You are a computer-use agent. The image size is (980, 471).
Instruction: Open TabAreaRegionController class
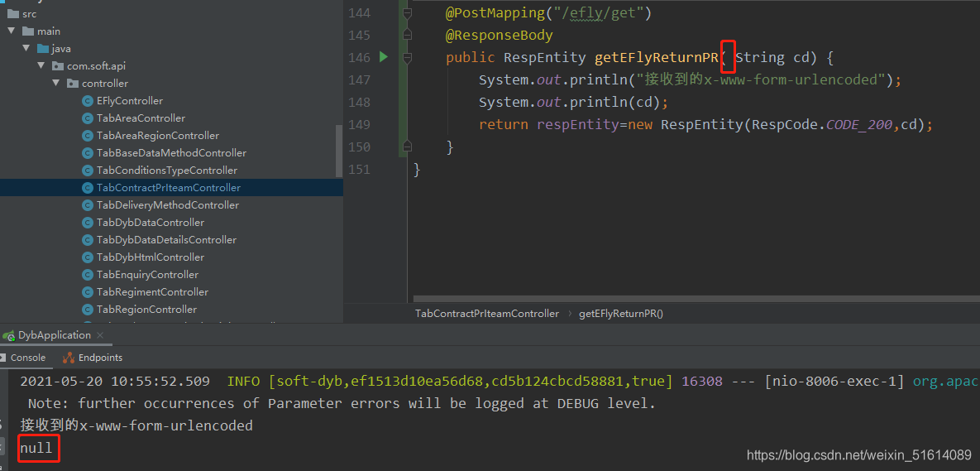click(x=157, y=136)
